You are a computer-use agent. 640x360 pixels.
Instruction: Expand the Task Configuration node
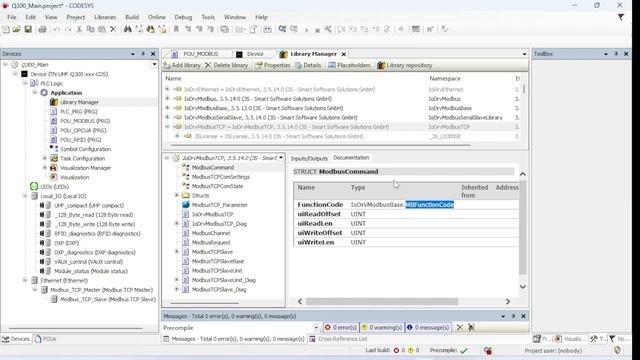point(44,158)
